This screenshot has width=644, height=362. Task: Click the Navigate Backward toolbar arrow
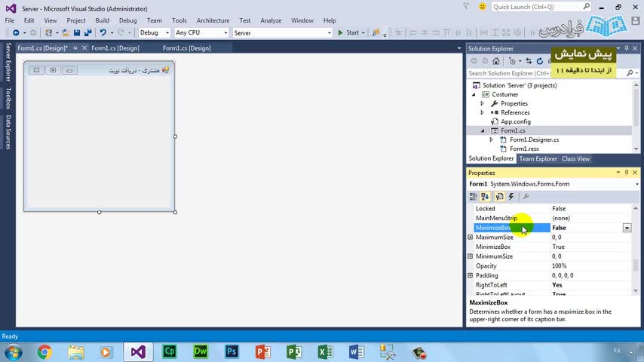pyautogui.click(x=16, y=32)
